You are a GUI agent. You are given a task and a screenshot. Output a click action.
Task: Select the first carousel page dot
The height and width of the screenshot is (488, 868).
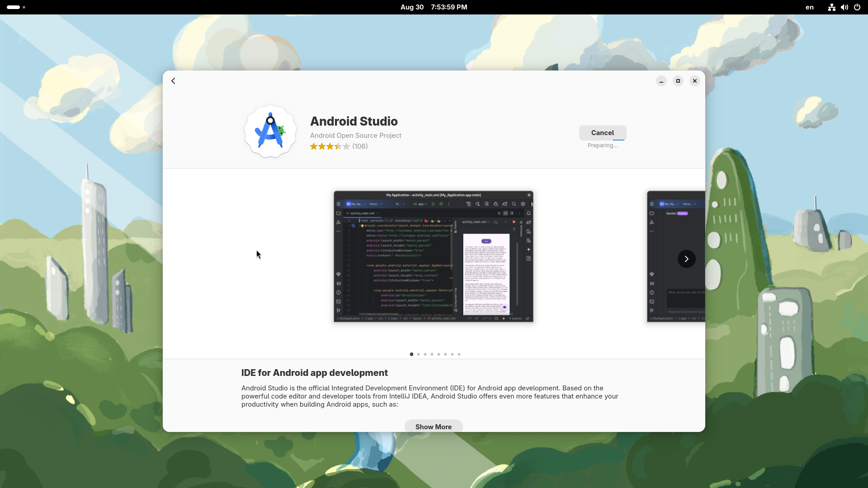pos(411,354)
